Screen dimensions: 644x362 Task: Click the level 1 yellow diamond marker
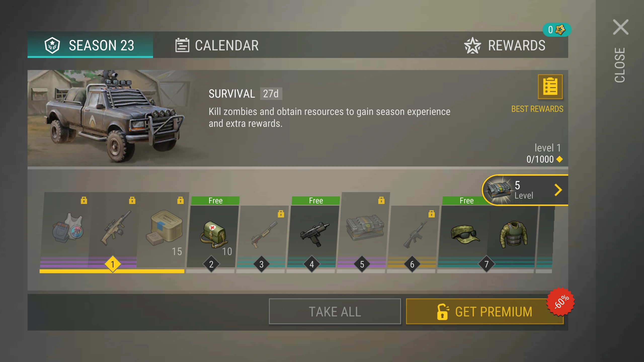(x=113, y=264)
